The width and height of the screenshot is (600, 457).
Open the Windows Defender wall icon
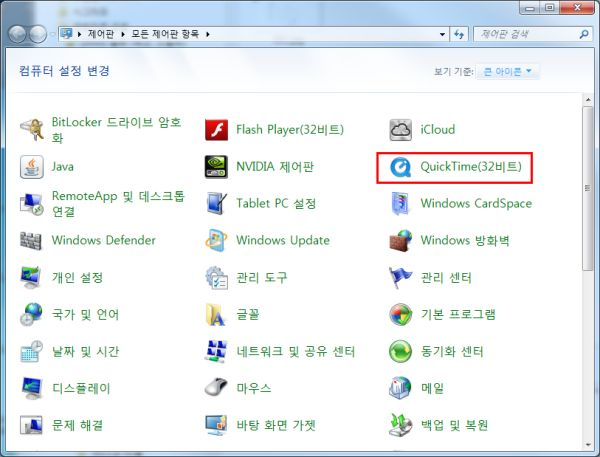(31, 241)
